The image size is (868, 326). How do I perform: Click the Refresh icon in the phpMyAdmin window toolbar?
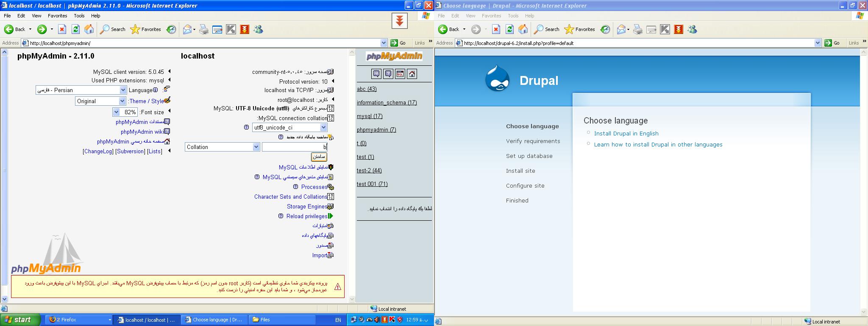75,29
